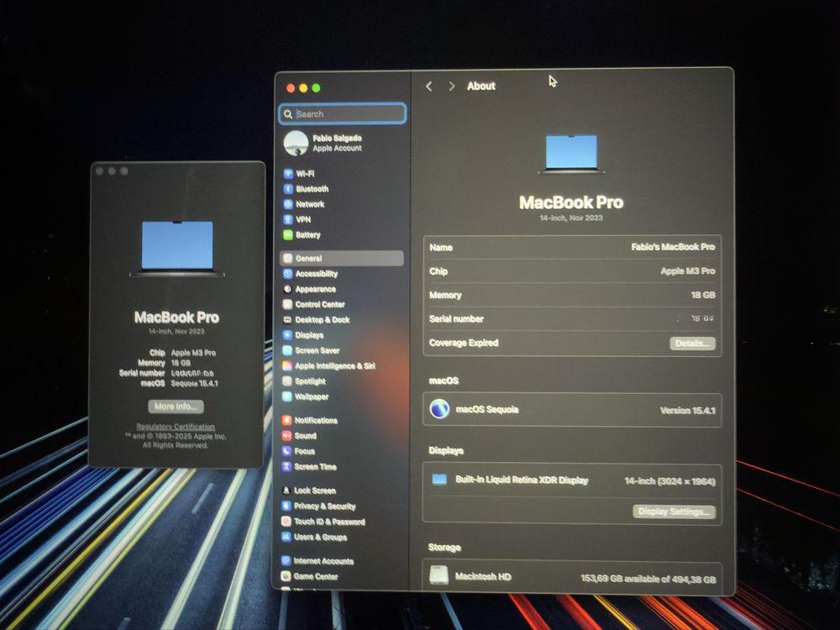The width and height of the screenshot is (840, 630).
Task: Open Apple Intelligence & Siri icon
Action: (x=287, y=366)
